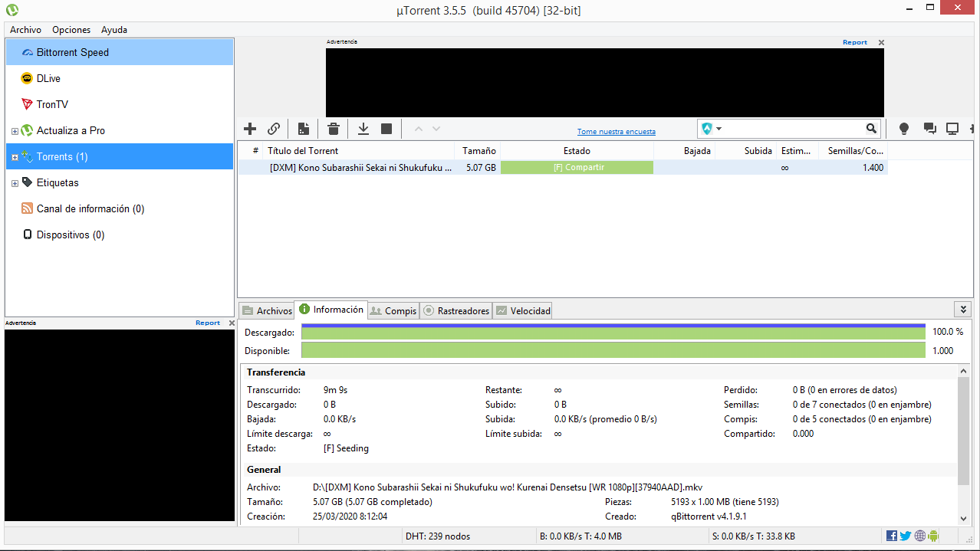Sort by Semillas/Co... column header
The height and width of the screenshot is (551, 980).
853,151
